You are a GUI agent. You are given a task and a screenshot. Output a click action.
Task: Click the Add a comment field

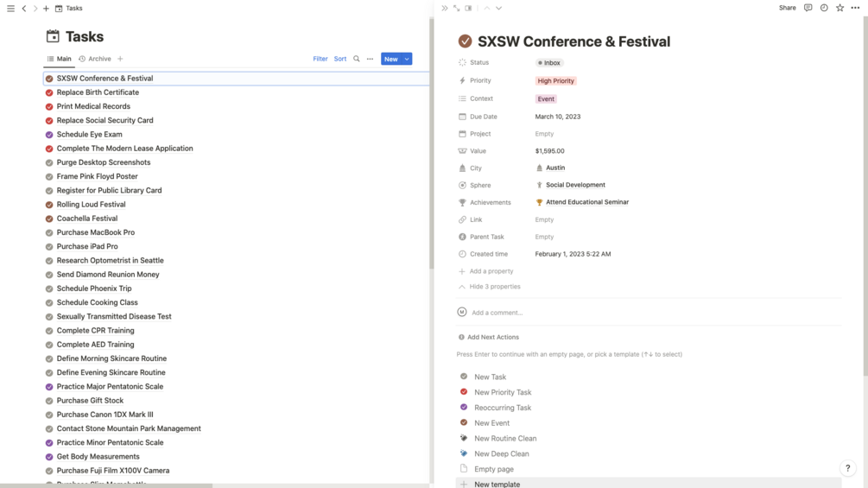[497, 313]
